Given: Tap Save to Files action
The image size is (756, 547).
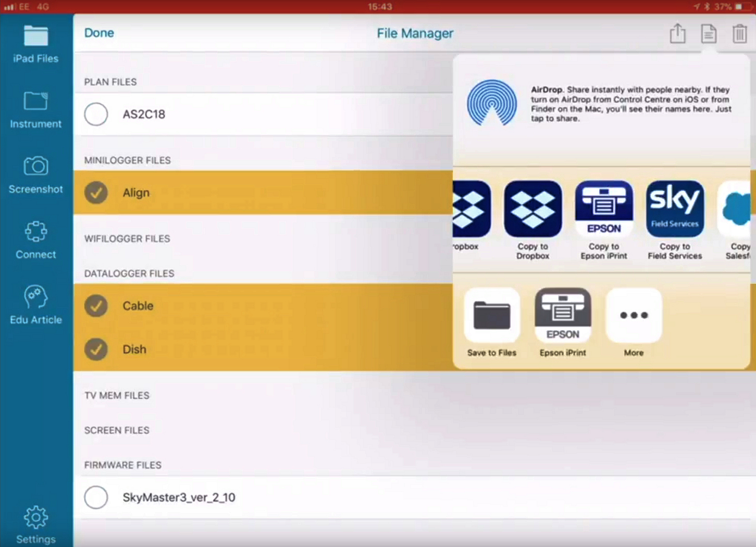Looking at the screenshot, I should (492, 315).
